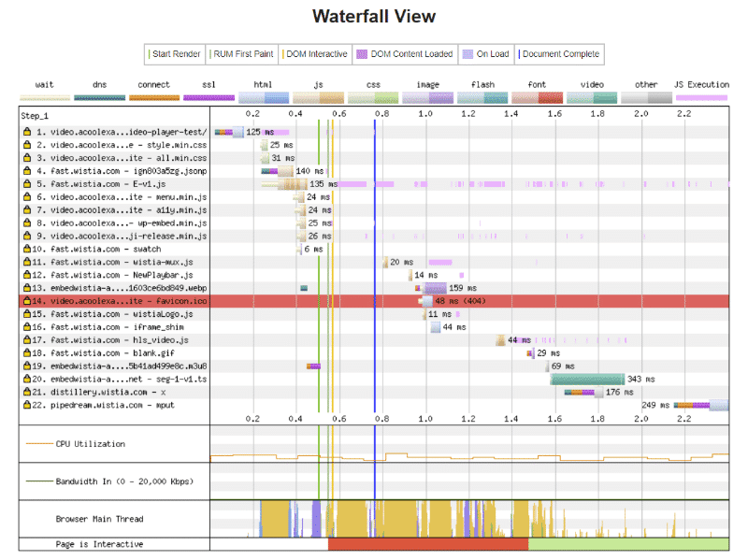Click the ssl color key swatch
748x560 pixels.
coord(209,98)
